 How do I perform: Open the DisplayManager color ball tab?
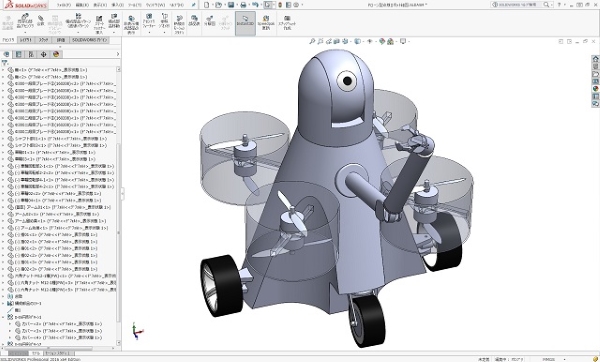56,54
